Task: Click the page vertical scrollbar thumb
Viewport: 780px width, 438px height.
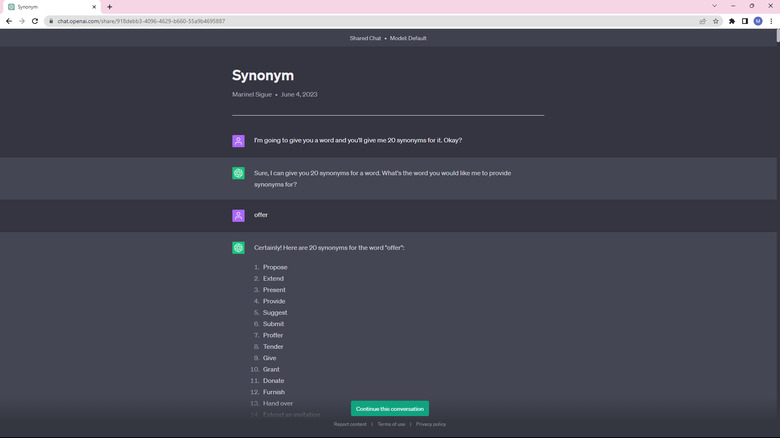Action: pos(778,36)
